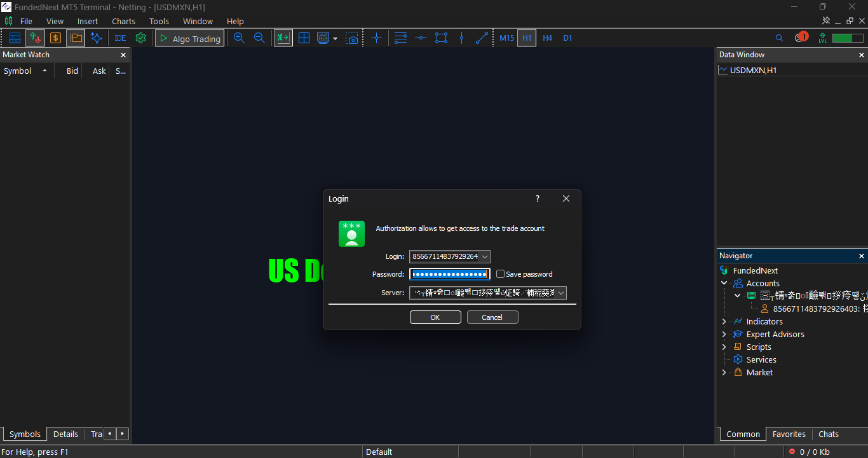868x458 pixels.
Task: Click the help question mark in Login dialog
Action: coord(538,198)
